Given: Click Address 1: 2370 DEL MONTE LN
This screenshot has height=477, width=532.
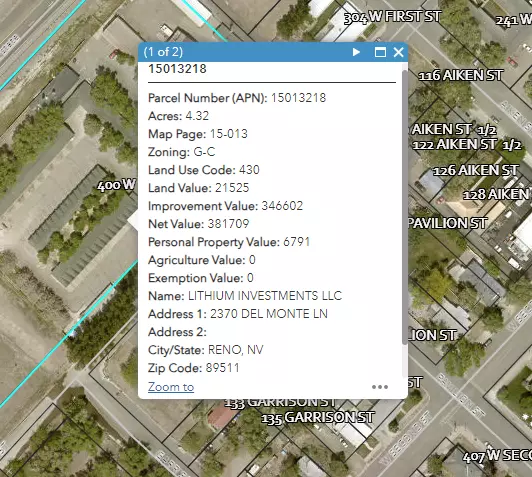Looking at the screenshot, I should [x=238, y=314].
